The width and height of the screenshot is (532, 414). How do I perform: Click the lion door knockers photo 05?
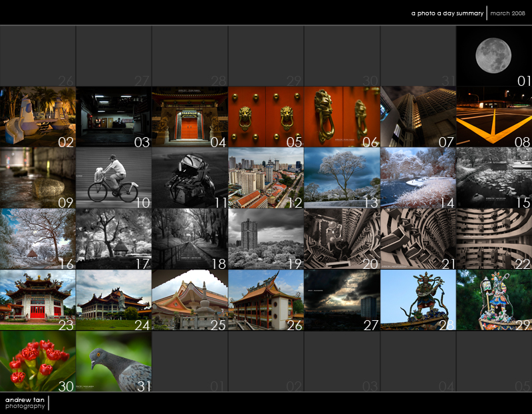266,116
